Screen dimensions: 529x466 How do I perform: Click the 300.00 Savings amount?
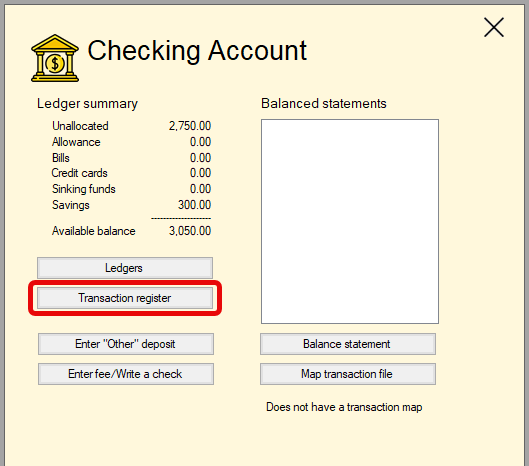pyautogui.click(x=195, y=205)
